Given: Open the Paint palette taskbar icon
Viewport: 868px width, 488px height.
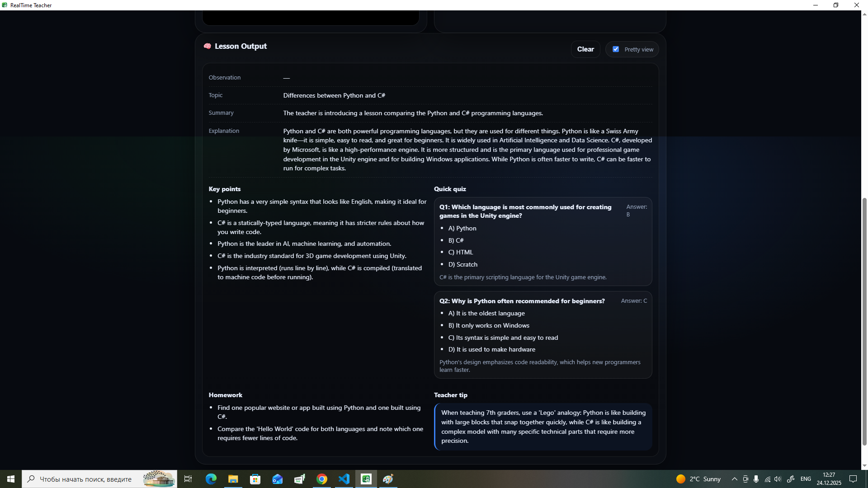Looking at the screenshot, I should coord(388,479).
